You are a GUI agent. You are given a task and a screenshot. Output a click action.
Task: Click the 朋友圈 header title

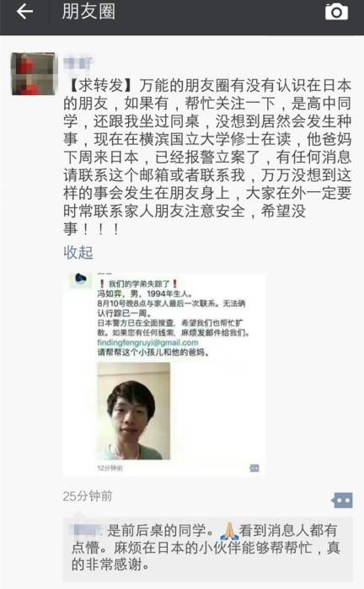pos(88,11)
